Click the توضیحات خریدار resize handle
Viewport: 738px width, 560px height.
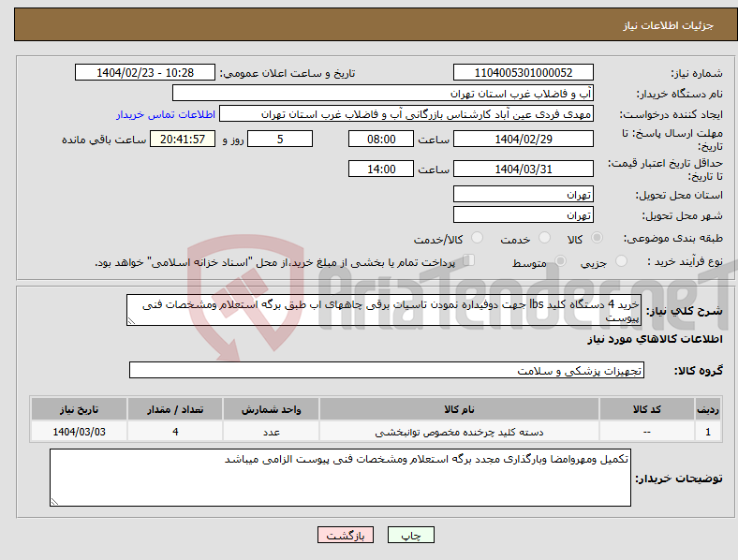click(x=54, y=502)
